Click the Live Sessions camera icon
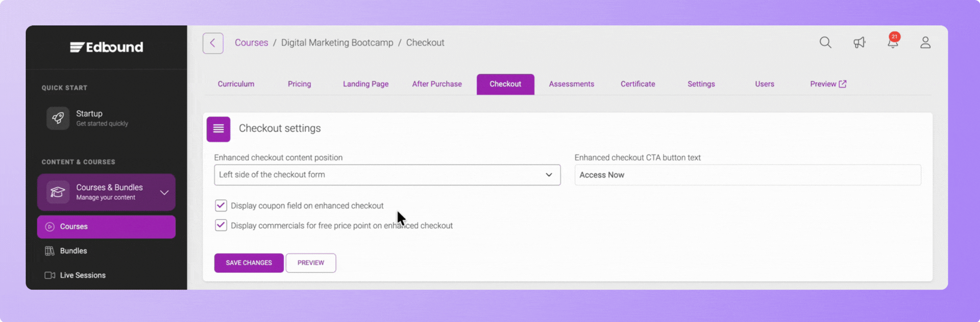This screenshot has height=322, width=980. (50, 275)
